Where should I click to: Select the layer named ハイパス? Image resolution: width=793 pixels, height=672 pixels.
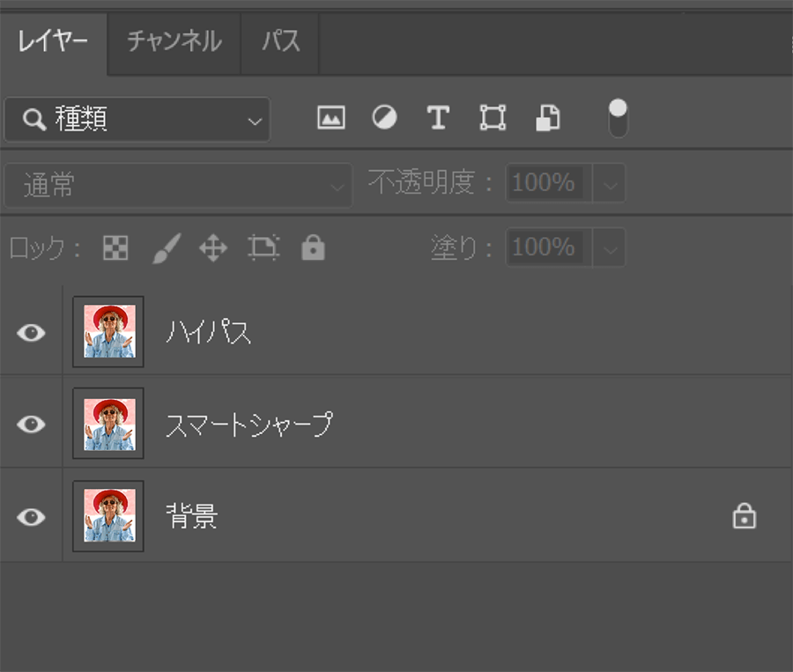click(x=208, y=332)
